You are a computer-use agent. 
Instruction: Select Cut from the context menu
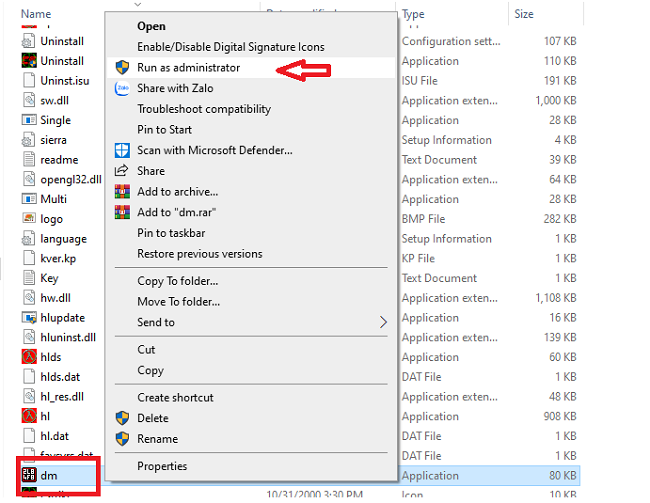tap(251, 350)
